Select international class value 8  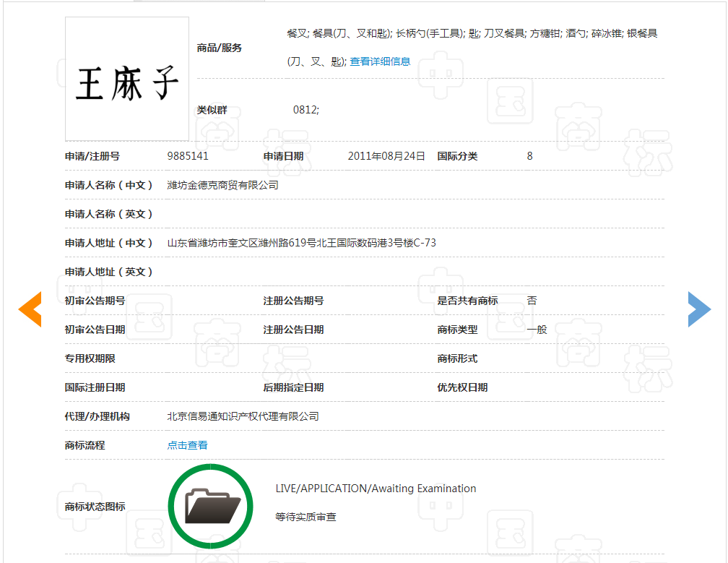530,156
